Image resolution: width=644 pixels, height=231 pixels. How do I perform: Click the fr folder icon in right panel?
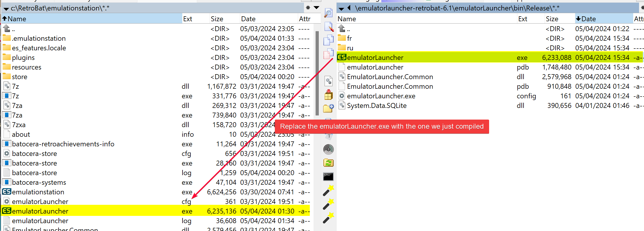coord(342,38)
